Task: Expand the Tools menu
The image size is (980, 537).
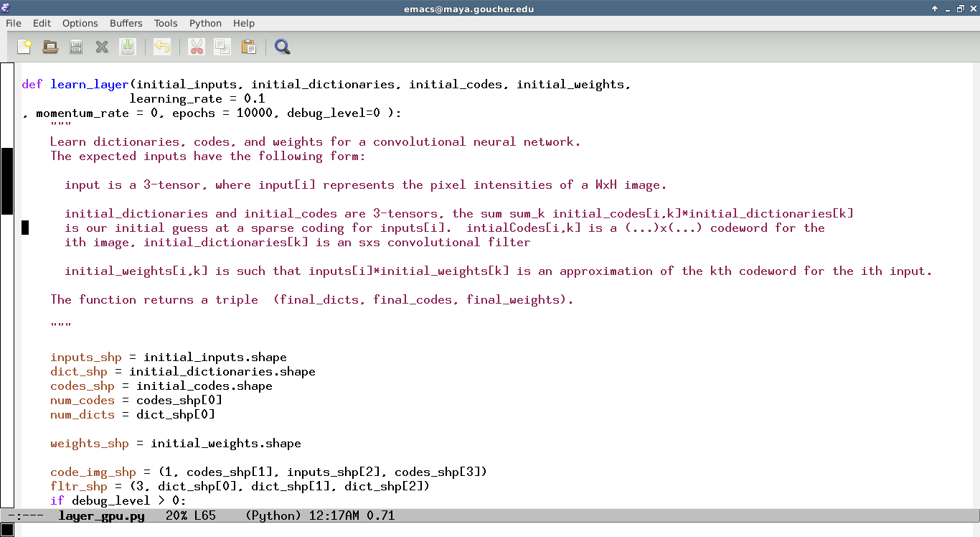Action: pos(166,23)
